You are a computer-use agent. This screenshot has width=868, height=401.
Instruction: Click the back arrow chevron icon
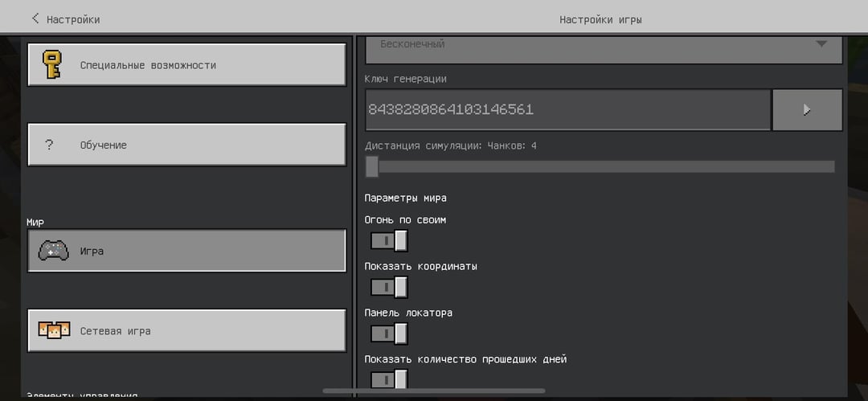click(35, 18)
